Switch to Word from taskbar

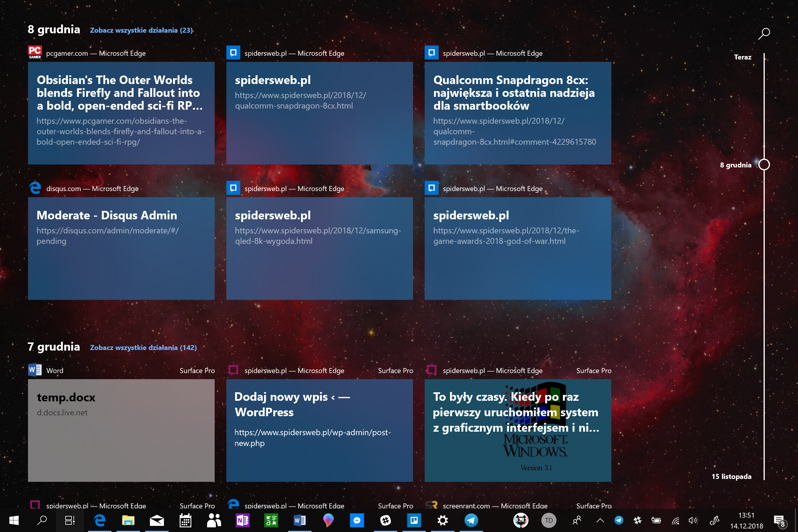300,520
